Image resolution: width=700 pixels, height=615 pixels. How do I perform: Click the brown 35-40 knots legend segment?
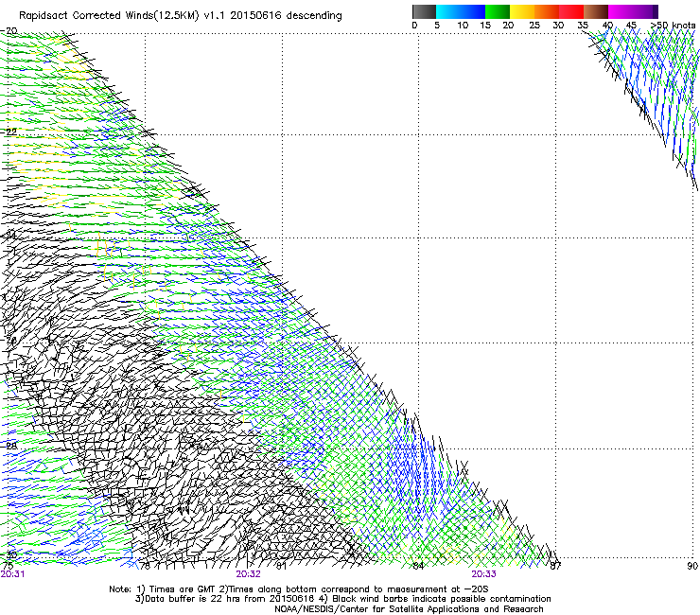pos(596,11)
